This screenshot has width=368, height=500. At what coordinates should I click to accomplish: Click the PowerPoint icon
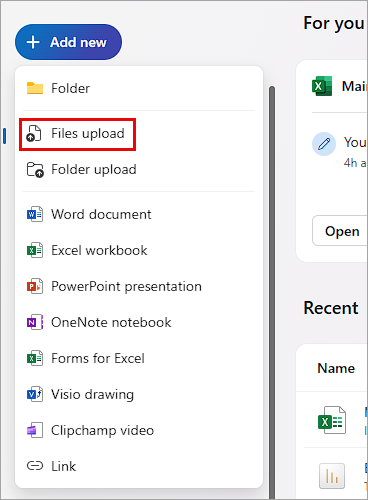35,286
